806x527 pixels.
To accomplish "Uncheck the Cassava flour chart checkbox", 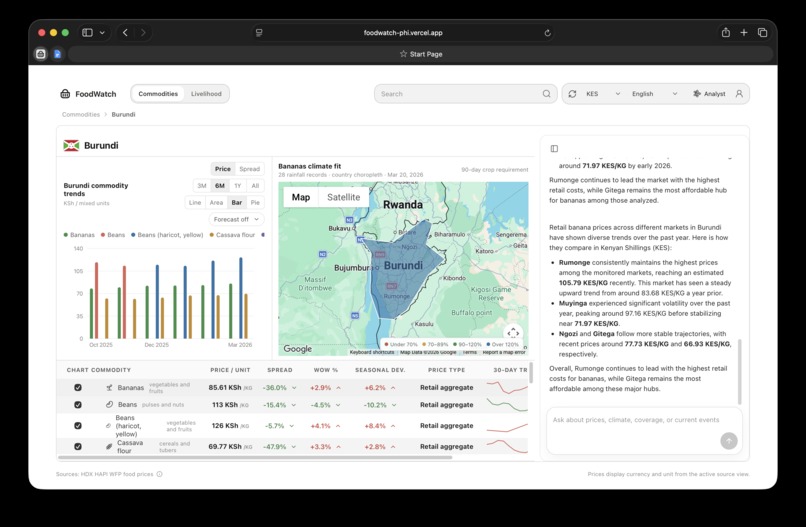I will coord(78,446).
